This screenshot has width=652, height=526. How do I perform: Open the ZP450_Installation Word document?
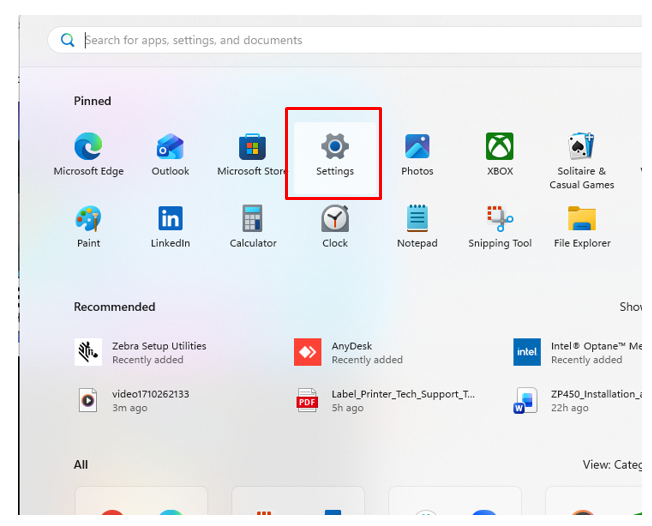[577, 400]
